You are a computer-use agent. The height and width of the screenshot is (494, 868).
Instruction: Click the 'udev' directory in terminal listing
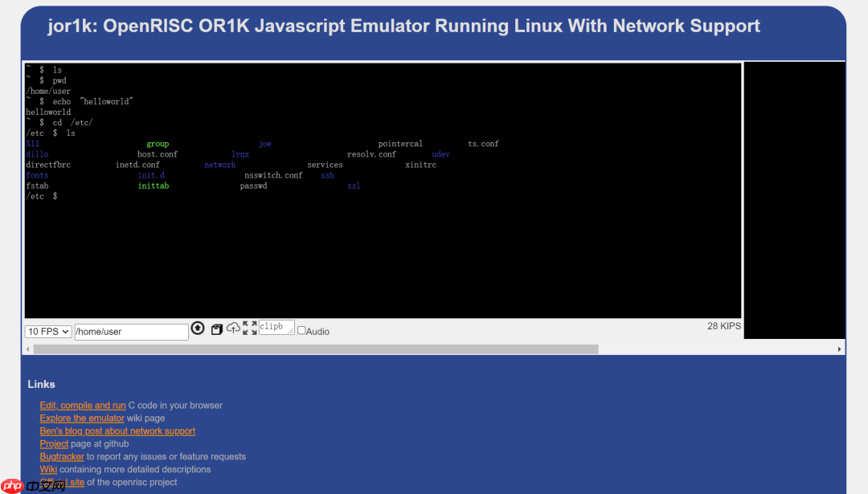coord(440,154)
